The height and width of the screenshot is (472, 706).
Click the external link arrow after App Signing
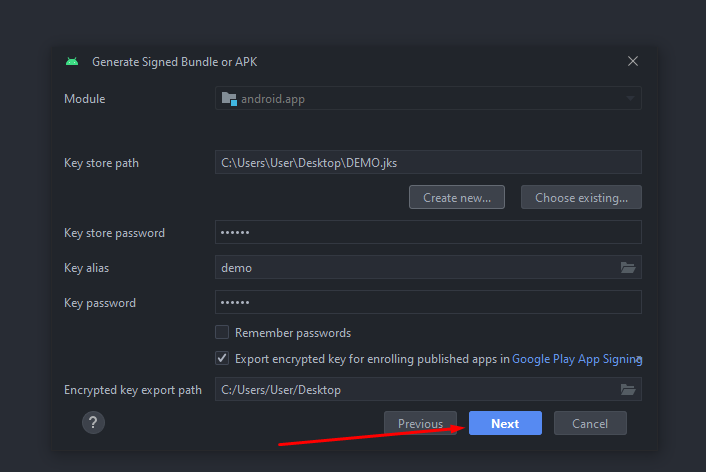pyautogui.click(x=639, y=360)
